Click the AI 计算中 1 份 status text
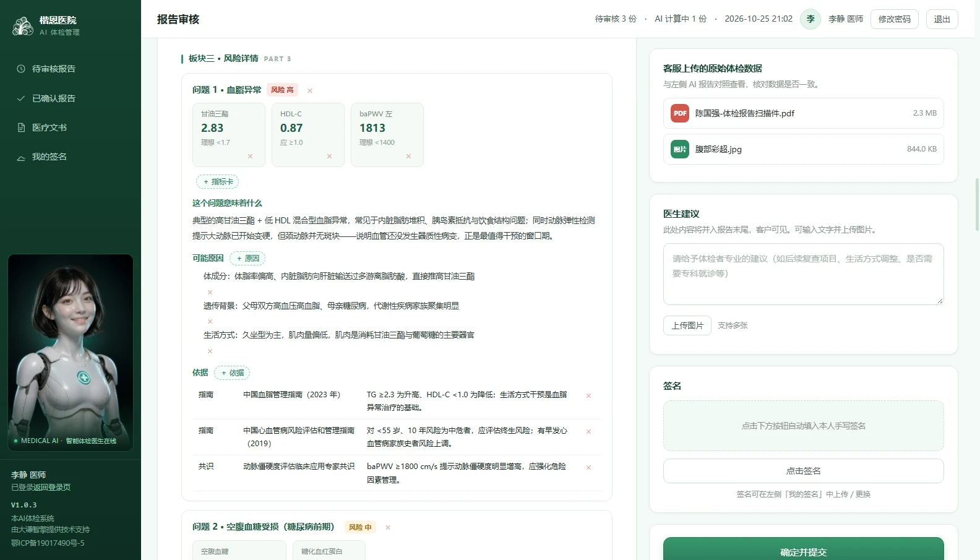The width and height of the screenshot is (980, 560). click(681, 19)
